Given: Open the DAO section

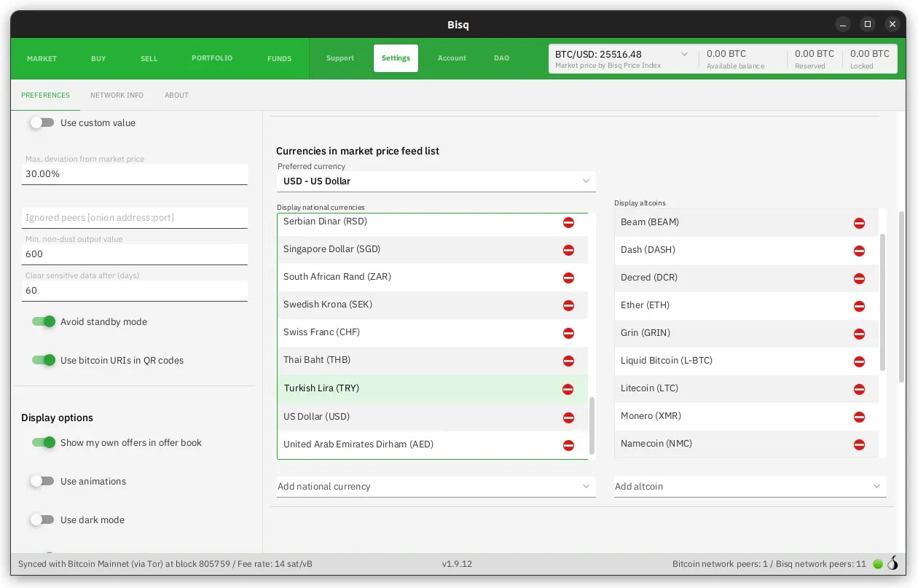Looking at the screenshot, I should [x=501, y=58].
